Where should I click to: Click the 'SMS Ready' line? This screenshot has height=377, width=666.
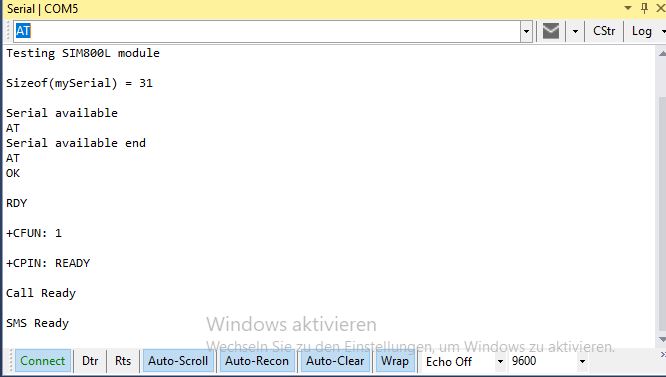[37, 324]
